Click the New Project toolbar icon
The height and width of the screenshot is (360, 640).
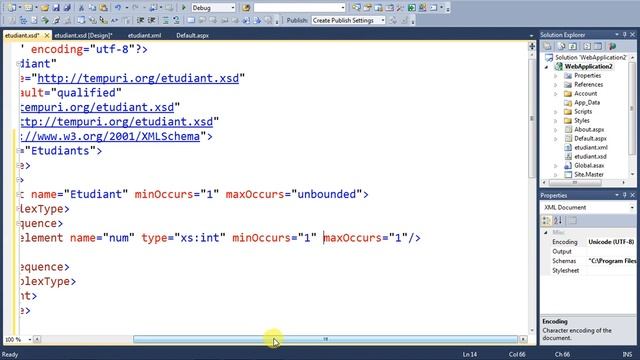click(x=11, y=7)
